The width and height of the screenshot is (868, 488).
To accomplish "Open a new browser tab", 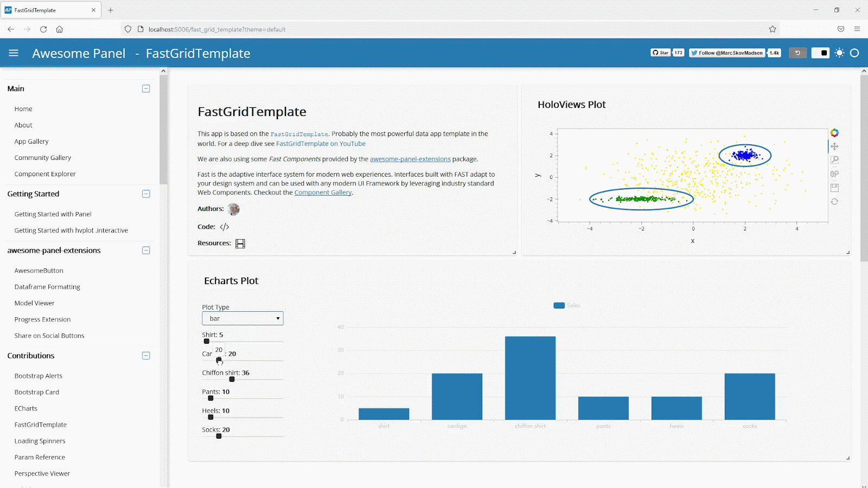I will click(111, 10).
